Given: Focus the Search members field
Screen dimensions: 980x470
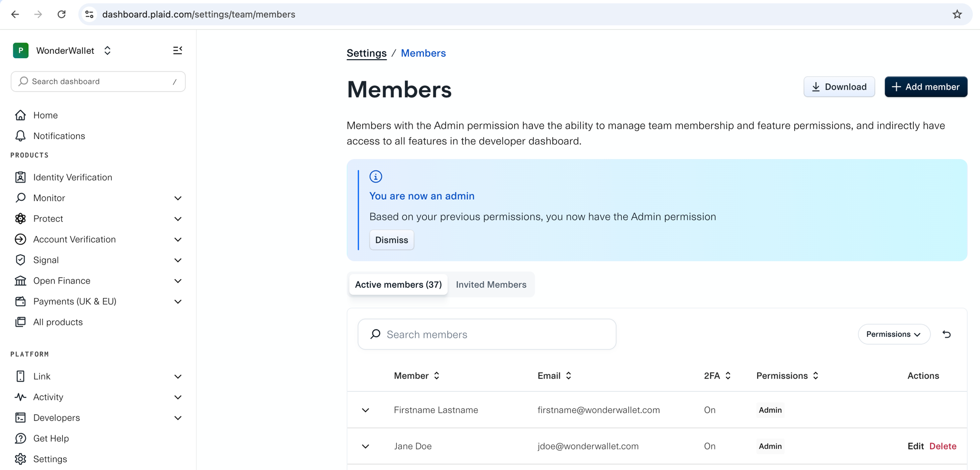Looking at the screenshot, I should tap(487, 334).
